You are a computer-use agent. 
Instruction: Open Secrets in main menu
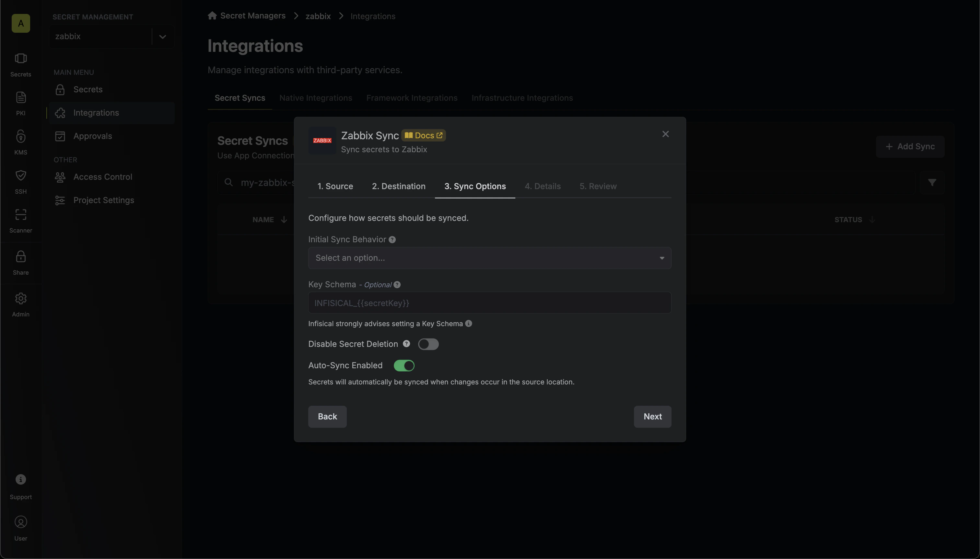tap(111, 89)
